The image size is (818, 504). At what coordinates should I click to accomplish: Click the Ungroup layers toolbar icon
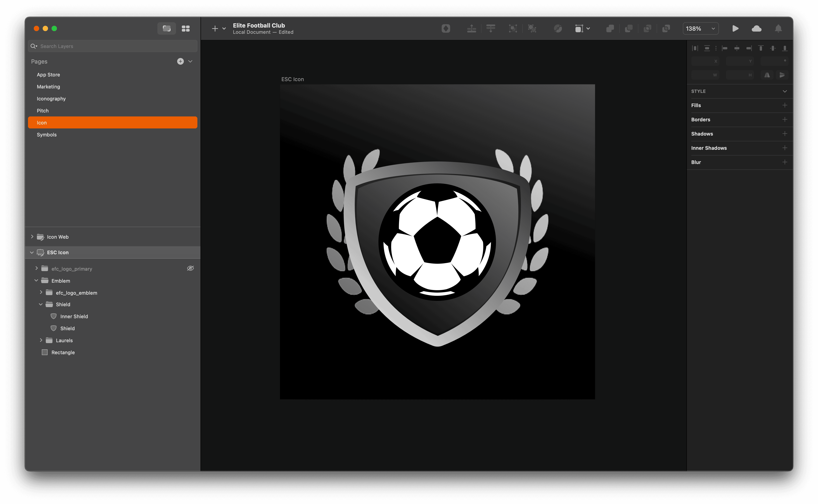pos(532,29)
